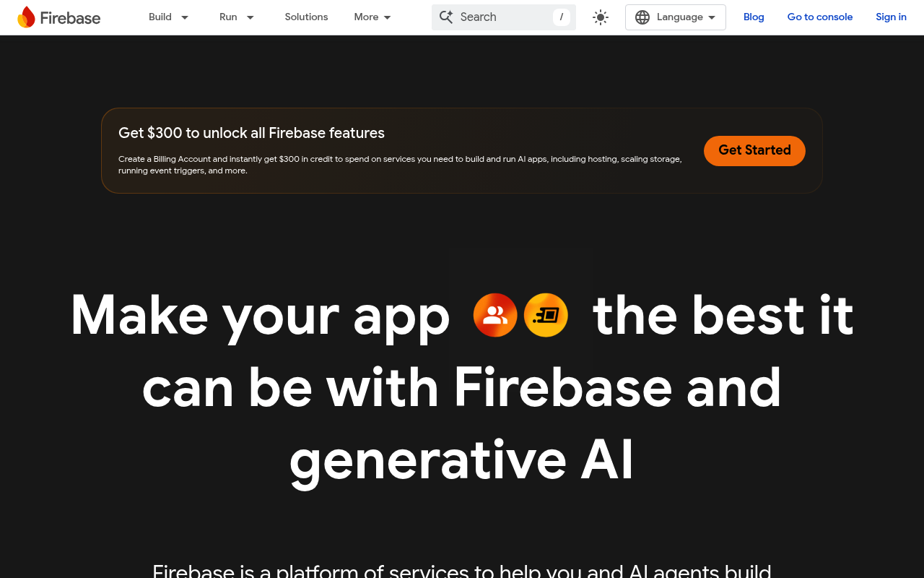The width and height of the screenshot is (924, 578).
Task: Click the slash shortcut key badge
Action: pyautogui.click(x=562, y=17)
